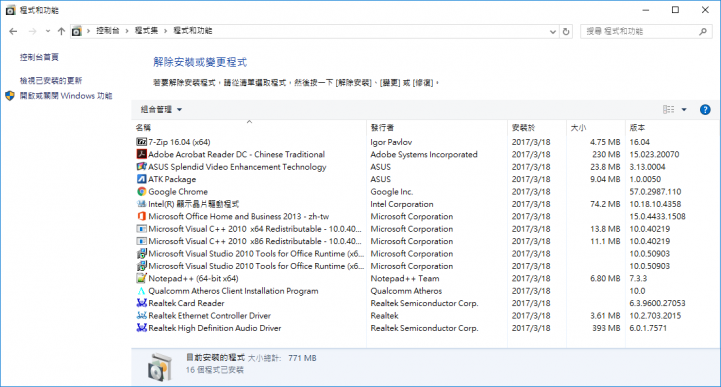
Task: Sort by 名稱 column header
Action: (x=143, y=128)
